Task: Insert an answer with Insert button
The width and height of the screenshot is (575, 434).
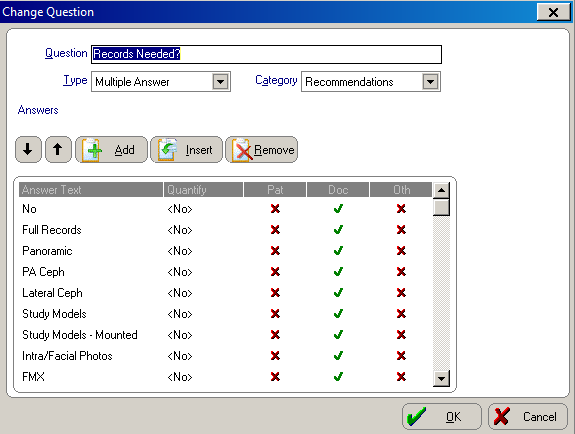Action: (186, 150)
